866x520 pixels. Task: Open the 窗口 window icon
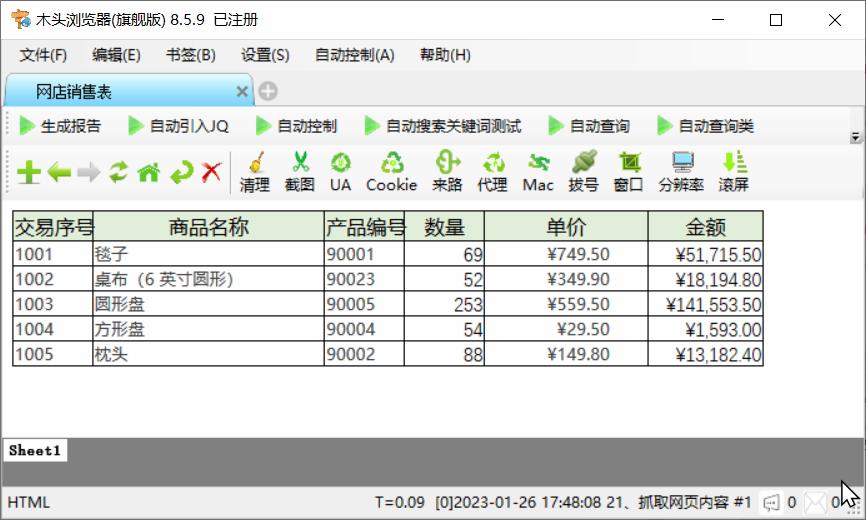[629, 172]
